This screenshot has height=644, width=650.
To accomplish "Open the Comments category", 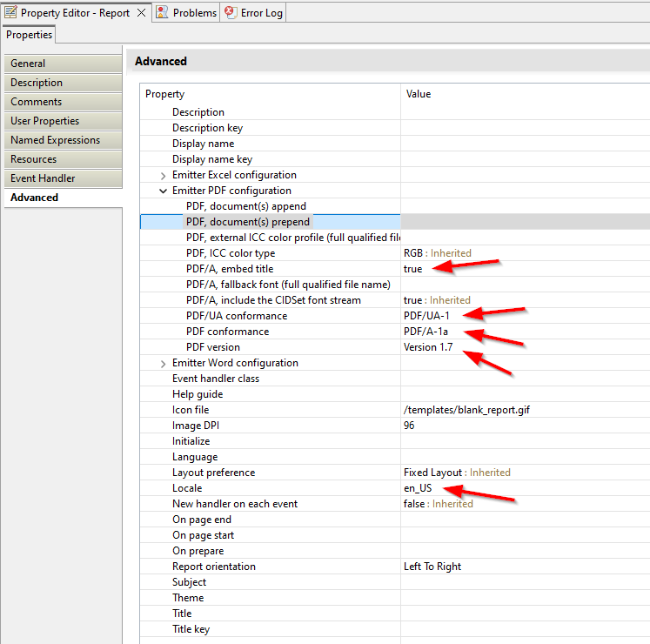I will click(63, 102).
